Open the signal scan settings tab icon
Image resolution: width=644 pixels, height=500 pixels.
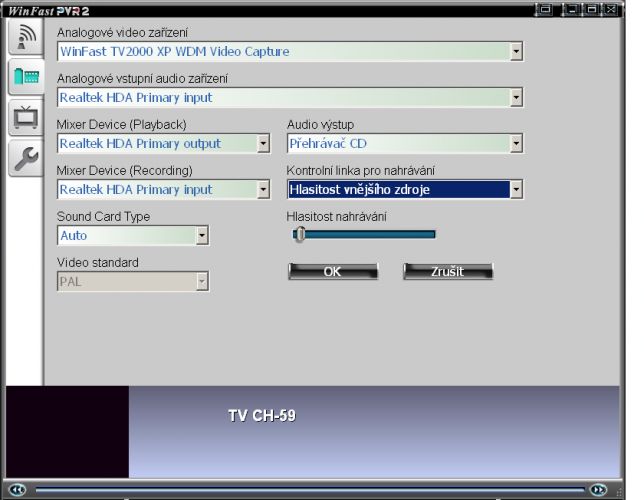point(25,38)
